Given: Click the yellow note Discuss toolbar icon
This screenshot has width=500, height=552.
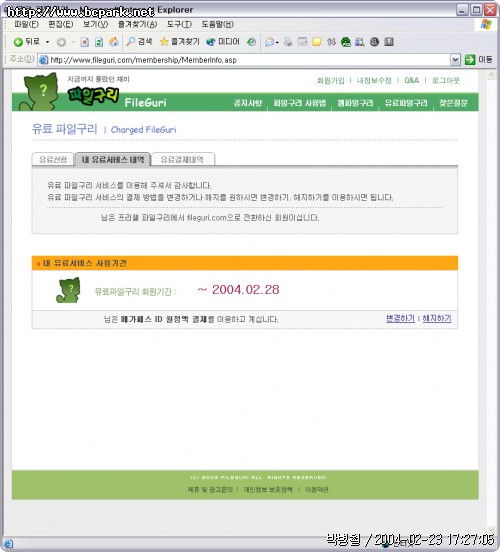Looking at the screenshot, I should click(x=317, y=42).
